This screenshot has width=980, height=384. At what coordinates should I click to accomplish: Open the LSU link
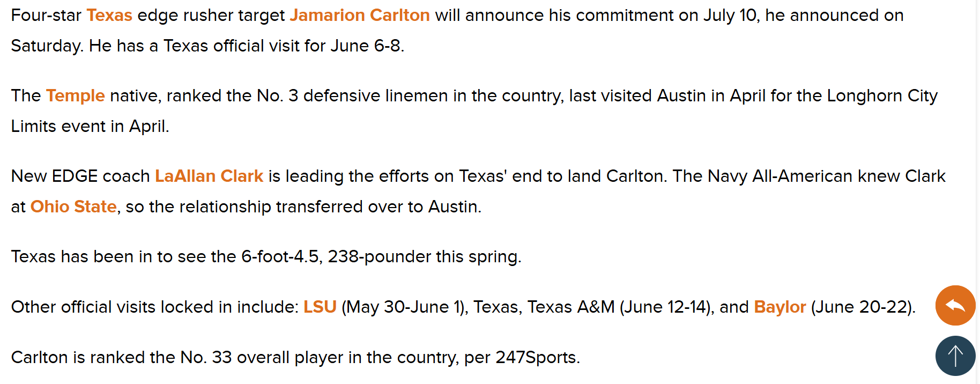click(x=320, y=307)
